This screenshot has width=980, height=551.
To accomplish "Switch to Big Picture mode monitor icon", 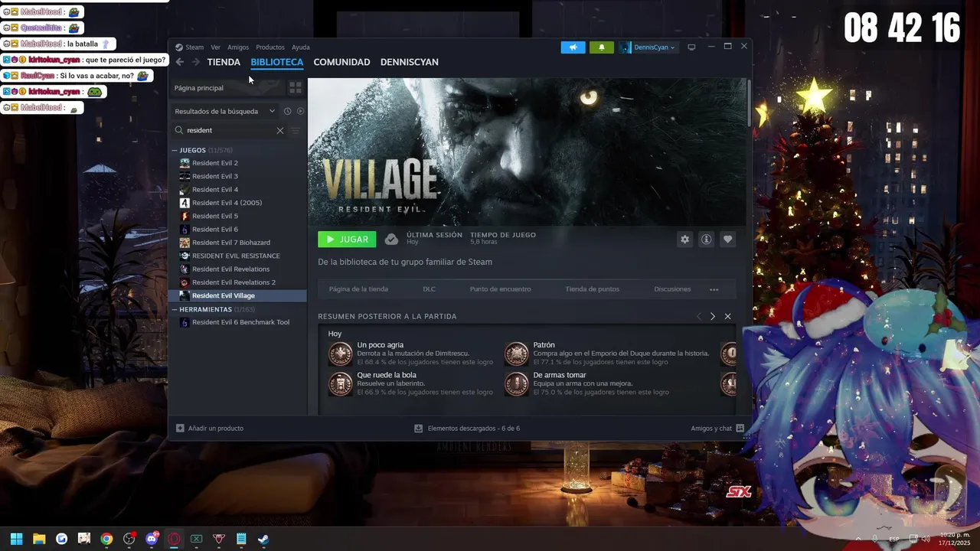I will click(691, 47).
